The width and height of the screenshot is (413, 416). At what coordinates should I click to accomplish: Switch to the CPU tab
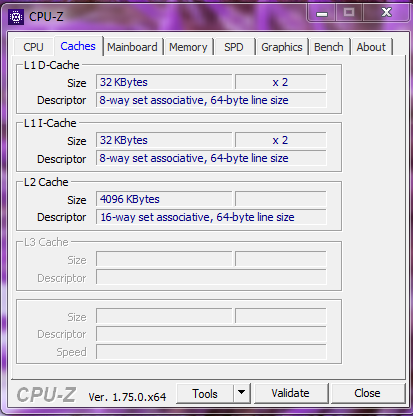coord(33,47)
